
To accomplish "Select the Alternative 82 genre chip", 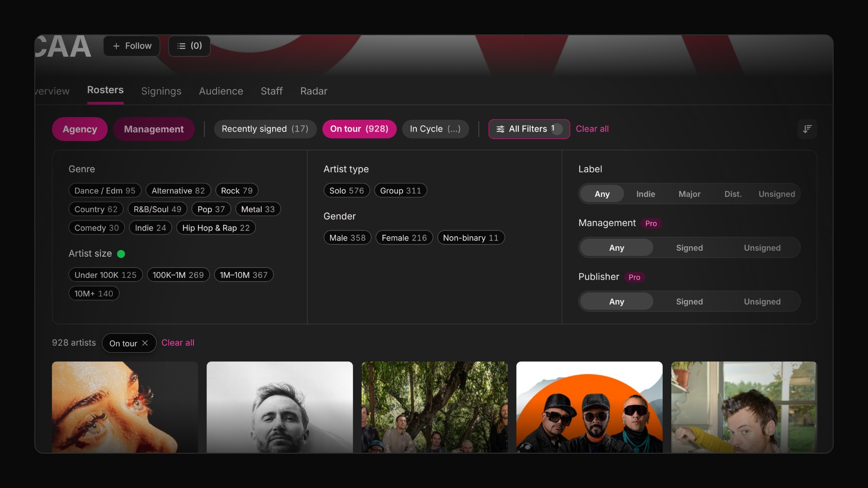I will [178, 190].
